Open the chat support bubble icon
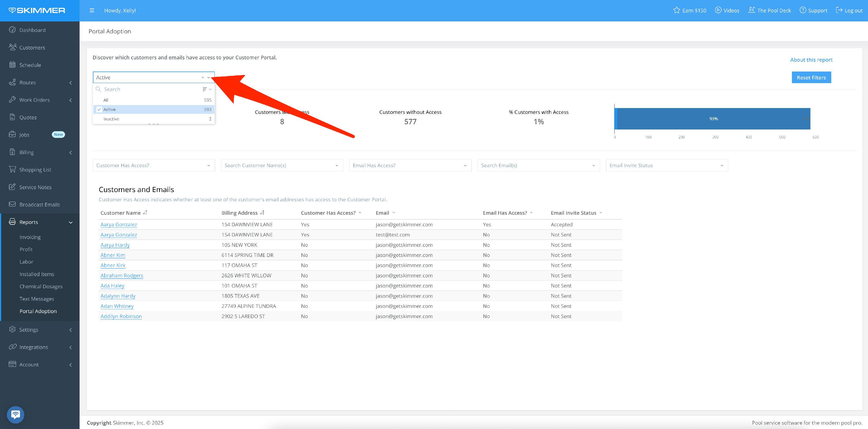 [x=16, y=415]
